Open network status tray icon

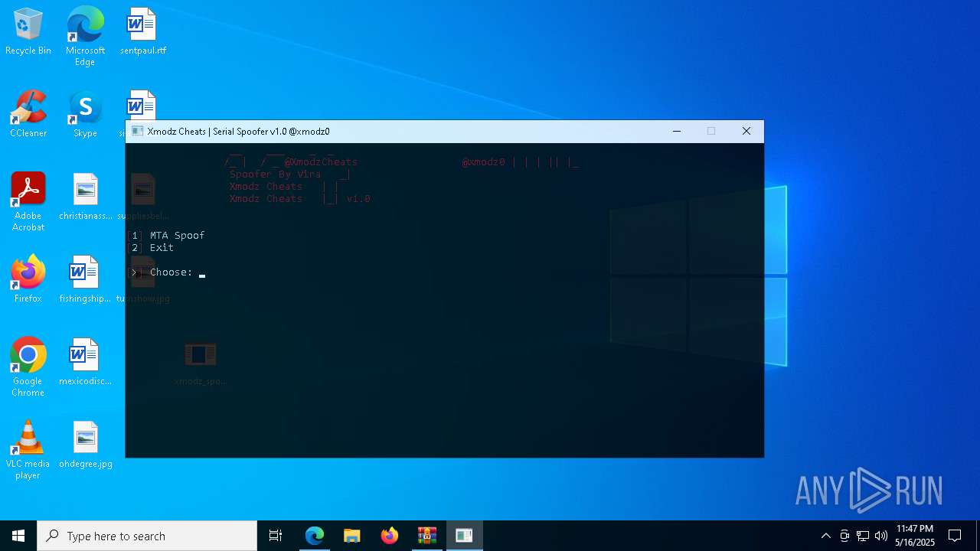pos(863,536)
